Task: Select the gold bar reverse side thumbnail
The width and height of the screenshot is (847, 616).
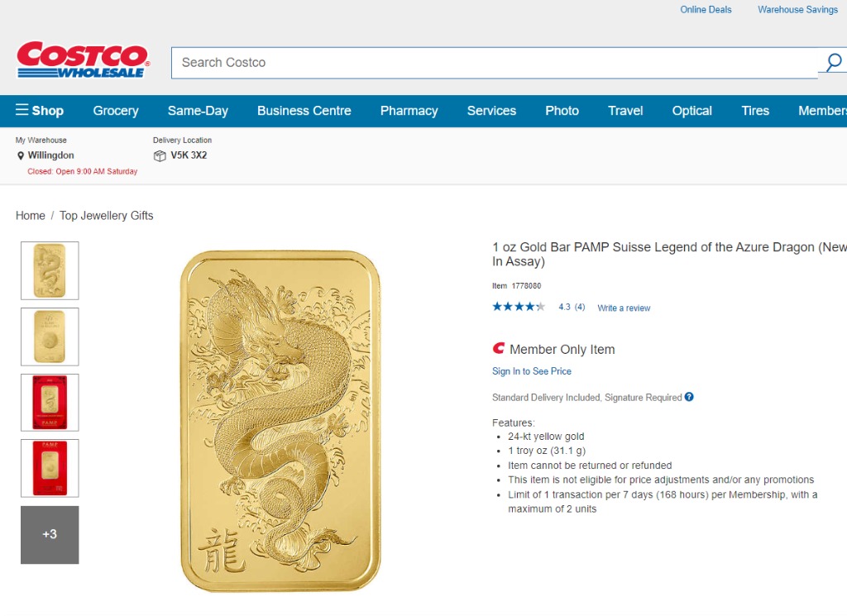Action: coord(50,337)
